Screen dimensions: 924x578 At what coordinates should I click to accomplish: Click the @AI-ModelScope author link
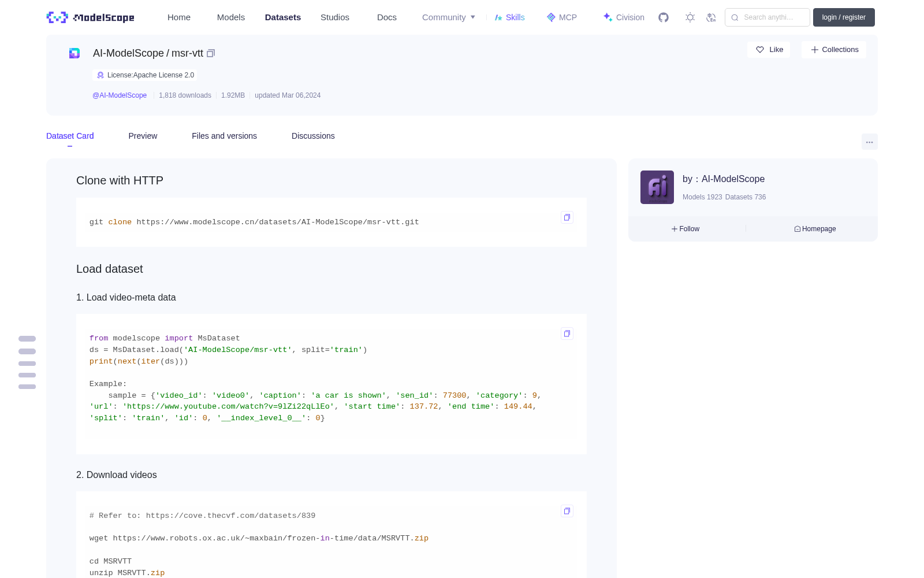pyautogui.click(x=120, y=95)
